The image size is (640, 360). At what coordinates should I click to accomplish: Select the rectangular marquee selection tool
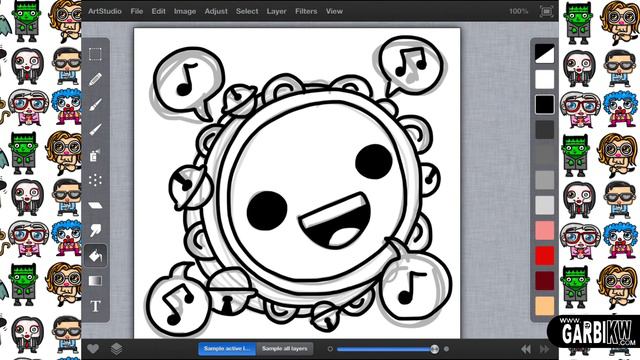pyautogui.click(x=95, y=54)
